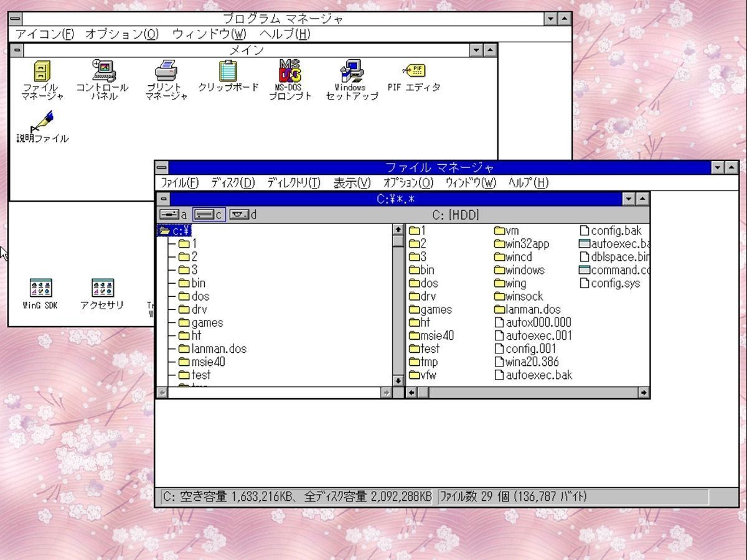Select autoexec.bak file in file list
The width and height of the screenshot is (747, 560).
[533, 375]
